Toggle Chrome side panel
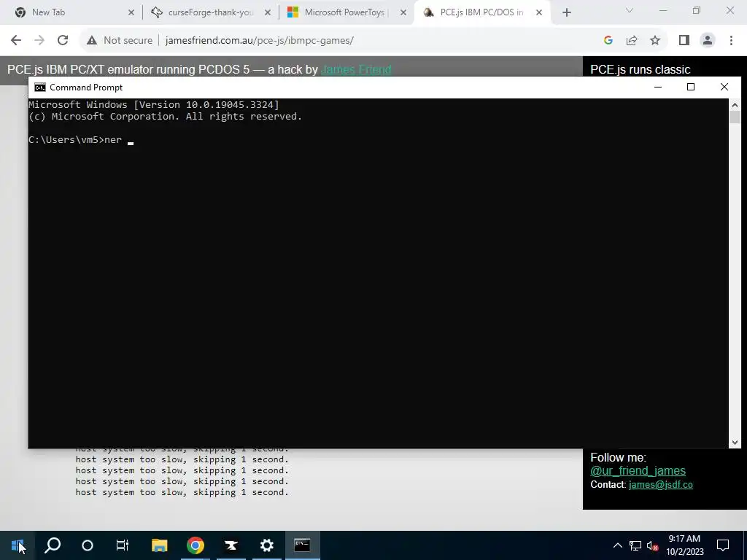The image size is (747, 560). pyautogui.click(x=684, y=41)
